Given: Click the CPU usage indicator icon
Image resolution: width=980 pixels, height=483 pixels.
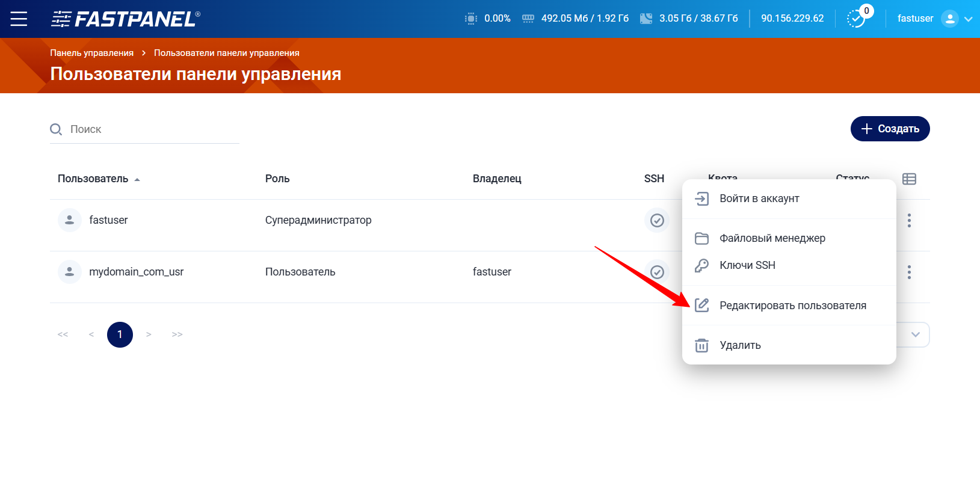Looking at the screenshot, I should [x=471, y=19].
